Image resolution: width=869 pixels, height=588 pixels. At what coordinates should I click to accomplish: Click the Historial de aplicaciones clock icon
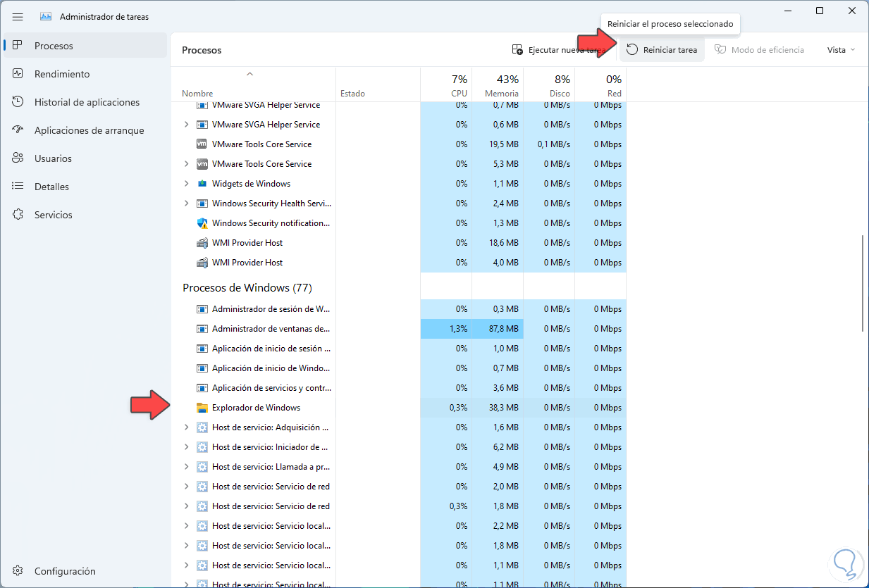[x=18, y=102]
